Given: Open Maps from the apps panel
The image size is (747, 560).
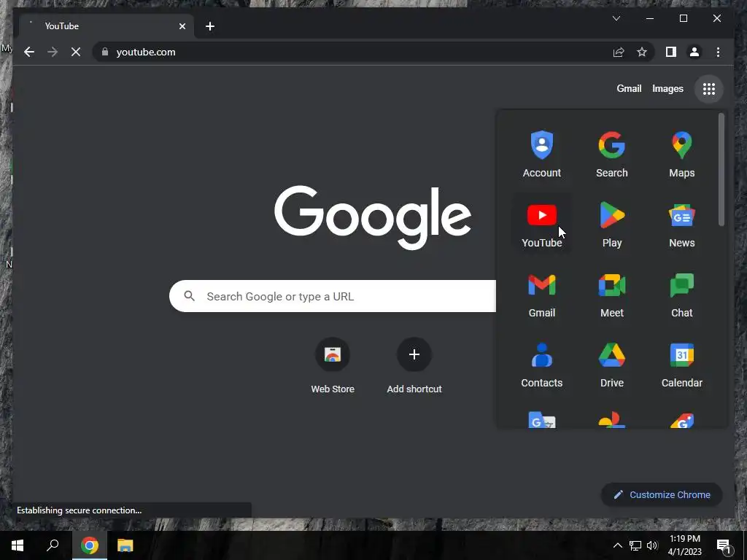Looking at the screenshot, I should [682, 155].
